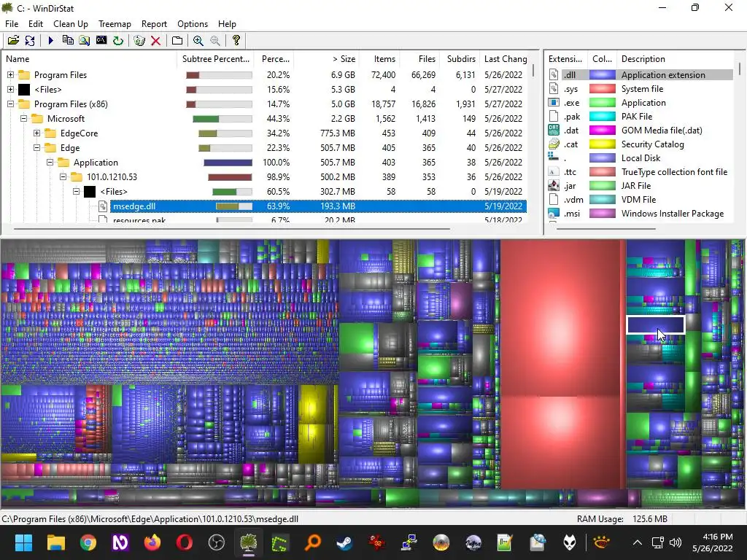Click the Copy Path toolbar icon

[68, 41]
